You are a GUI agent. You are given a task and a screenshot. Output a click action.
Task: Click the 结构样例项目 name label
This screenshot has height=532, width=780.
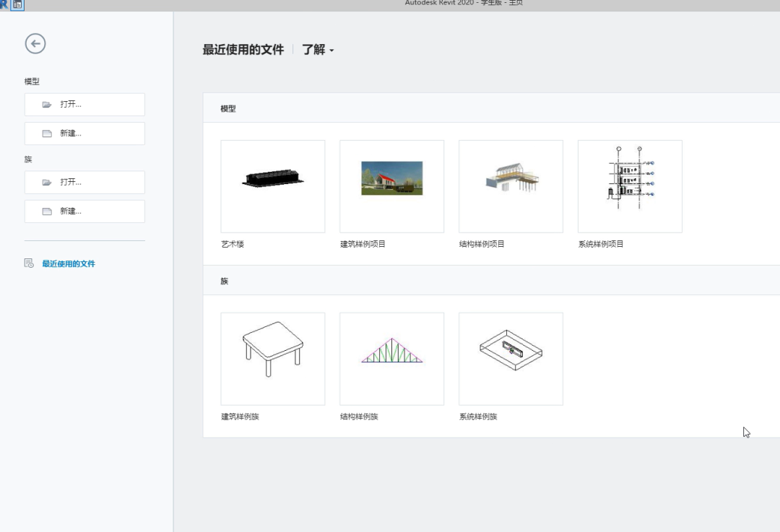[482, 244]
